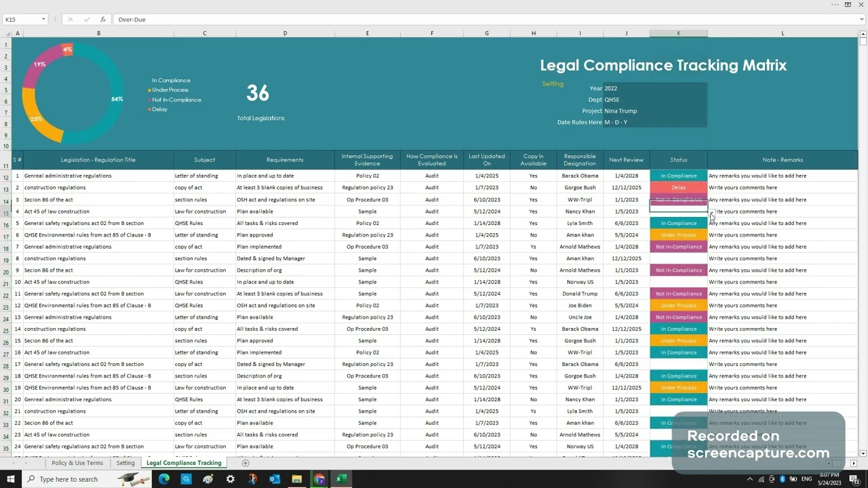The height and width of the screenshot is (488, 868).
Task: Select row 12 header
Action: [6, 176]
